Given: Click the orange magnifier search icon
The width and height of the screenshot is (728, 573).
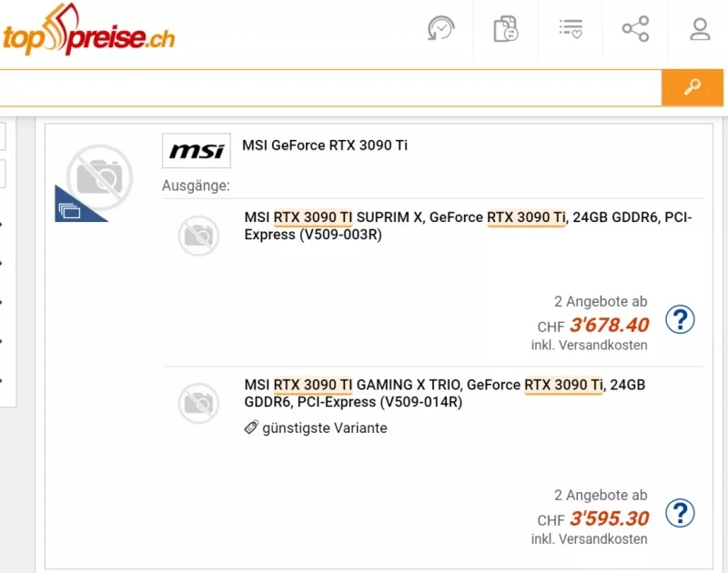Looking at the screenshot, I should coord(693,88).
